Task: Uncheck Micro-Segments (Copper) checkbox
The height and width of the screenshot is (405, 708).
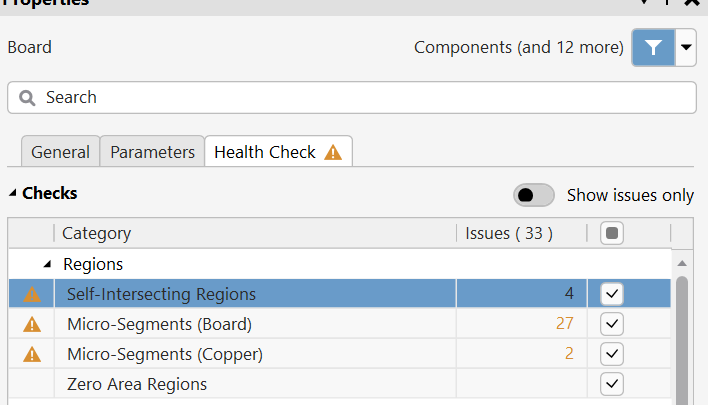Action: tap(613, 354)
